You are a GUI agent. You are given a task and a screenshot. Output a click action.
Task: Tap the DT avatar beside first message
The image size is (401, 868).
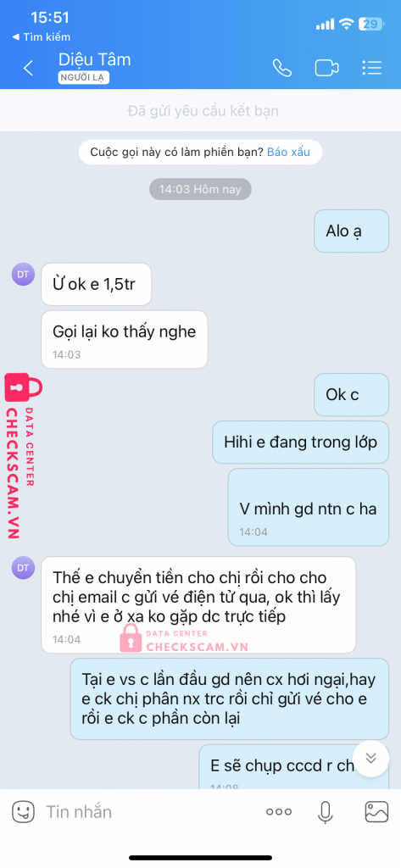pos(23,275)
